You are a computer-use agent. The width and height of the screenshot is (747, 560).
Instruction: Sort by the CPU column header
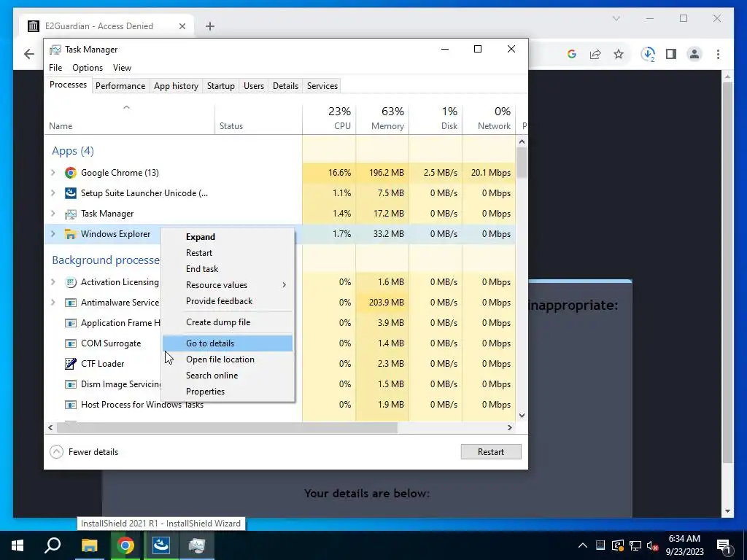329,119
